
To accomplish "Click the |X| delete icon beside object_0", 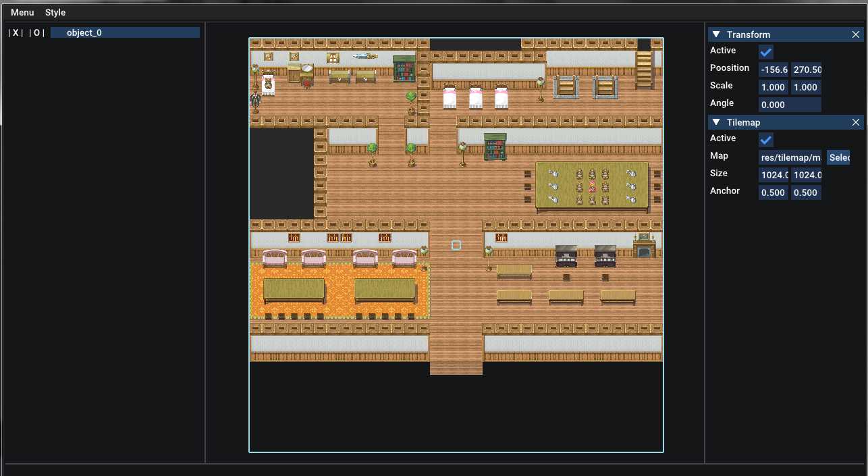I will tap(15, 32).
